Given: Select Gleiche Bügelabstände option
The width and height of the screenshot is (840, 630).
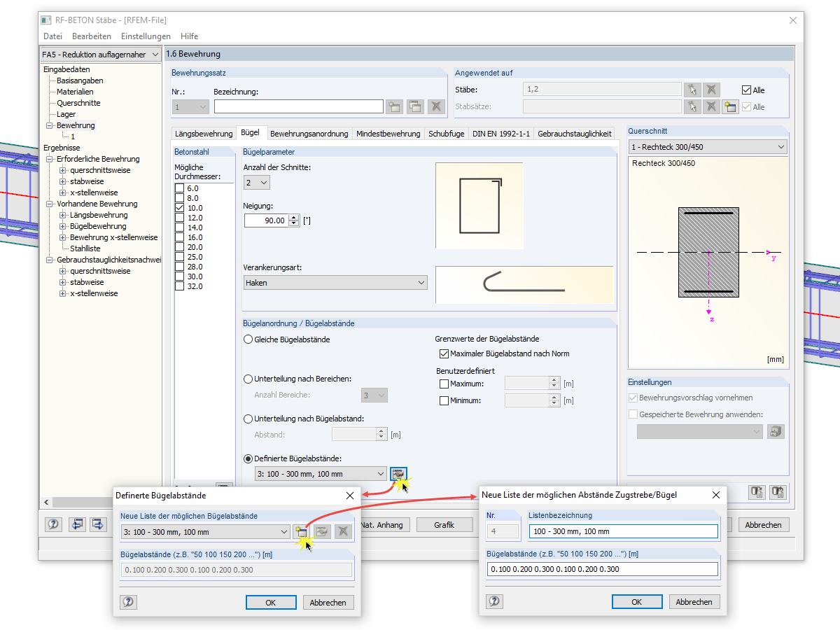Looking at the screenshot, I should pyautogui.click(x=248, y=339).
